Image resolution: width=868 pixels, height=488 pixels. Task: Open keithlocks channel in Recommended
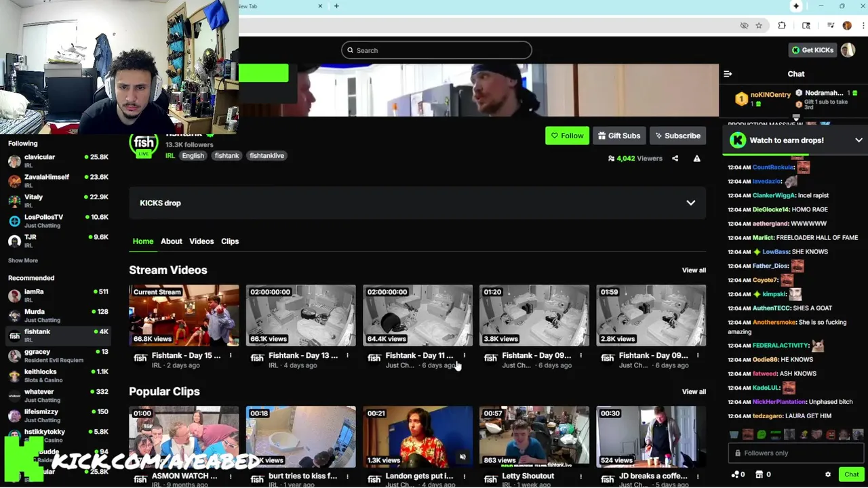point(58,375)
